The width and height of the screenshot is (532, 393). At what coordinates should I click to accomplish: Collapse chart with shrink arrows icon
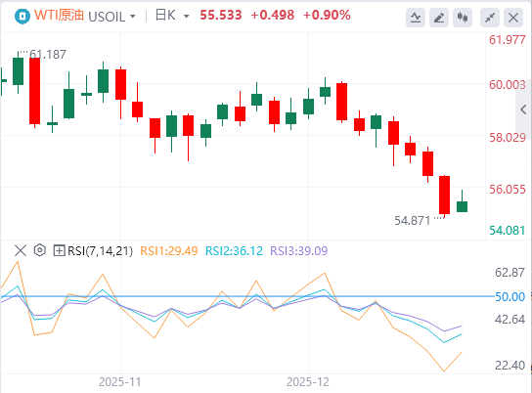[490, 18]
